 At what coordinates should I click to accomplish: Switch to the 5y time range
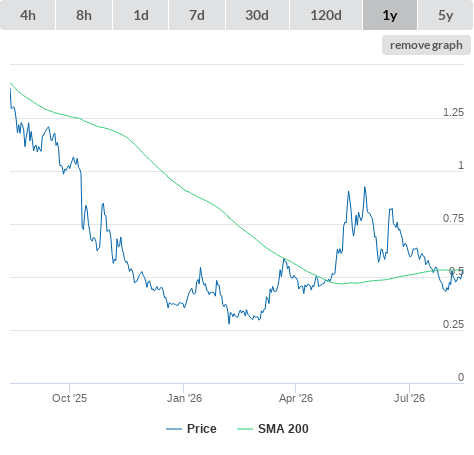click(x=446, y=15)
